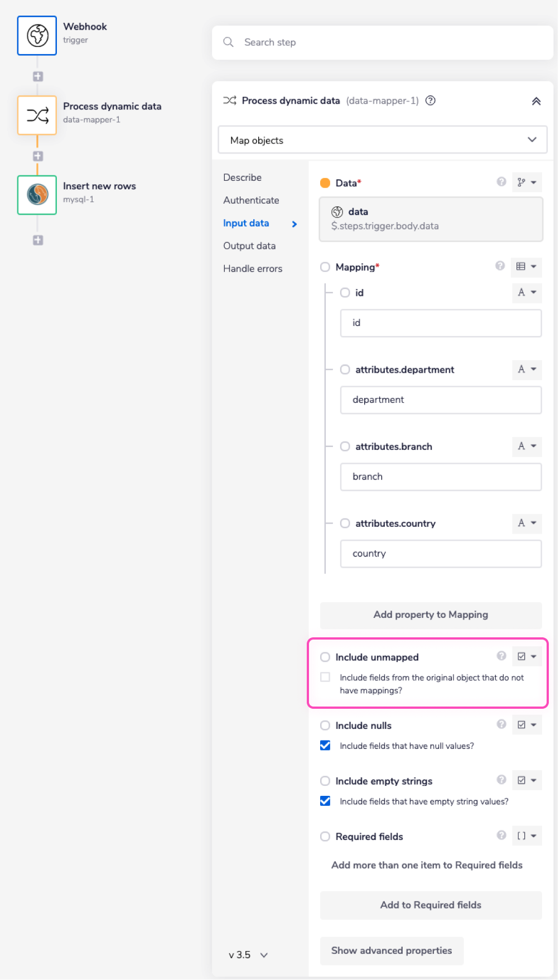The image size is (560, 980).
Task: Open the Handle errors tab
Action: click(x=253, y=268)
